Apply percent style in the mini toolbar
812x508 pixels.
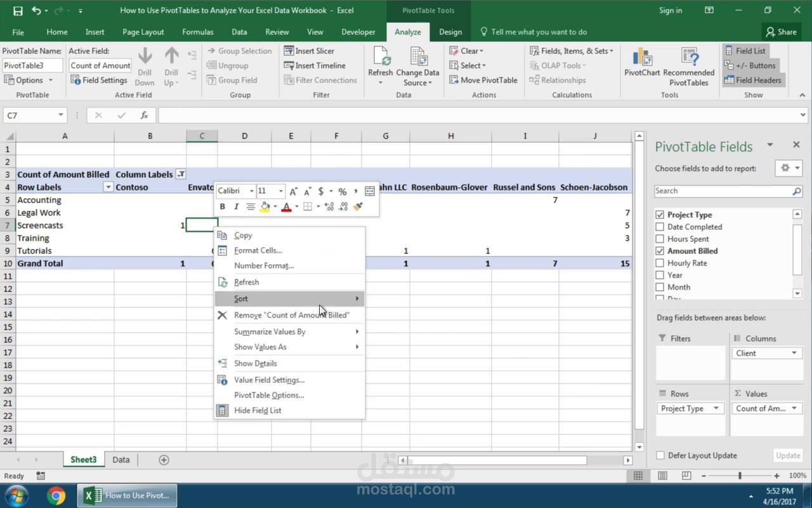(x=342, y=191)
